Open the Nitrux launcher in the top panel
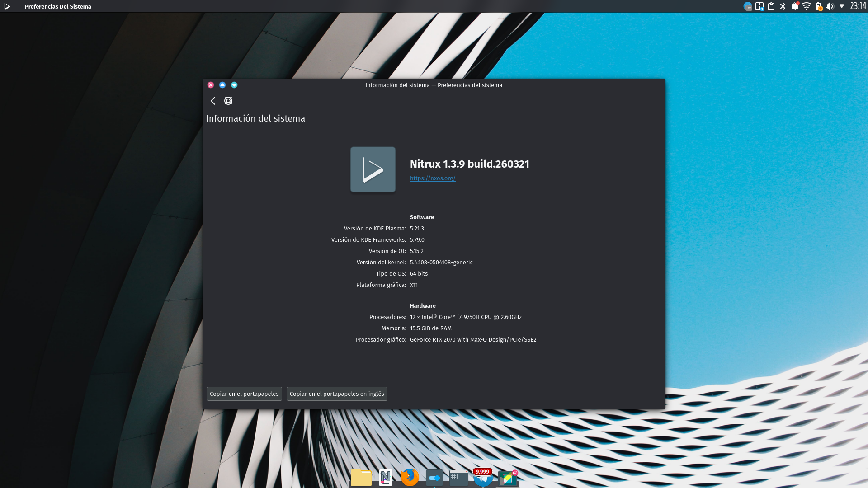The width and height of the screenshot is (868, 488). [7, 6]
